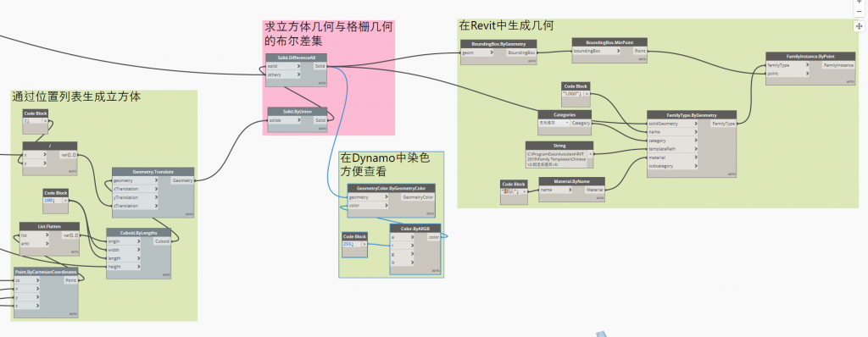The image size is (868, 337).
Task: Click the length port of Cuboid.ByLengths
Action: [123, 258]
